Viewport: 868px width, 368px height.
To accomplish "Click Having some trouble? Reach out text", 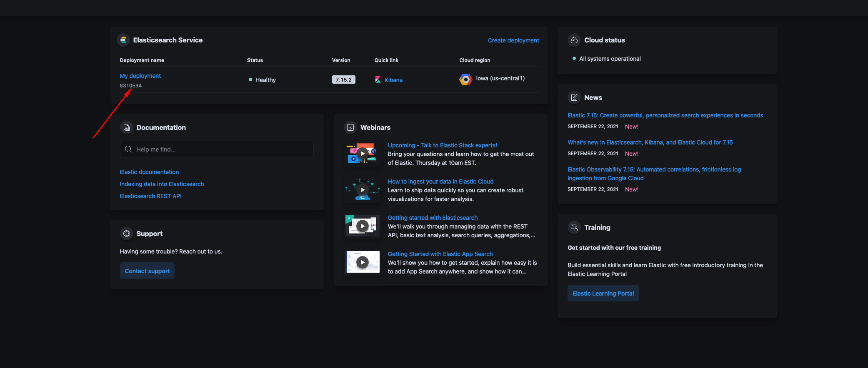I will pyautogui.click(x=171, y=251).
